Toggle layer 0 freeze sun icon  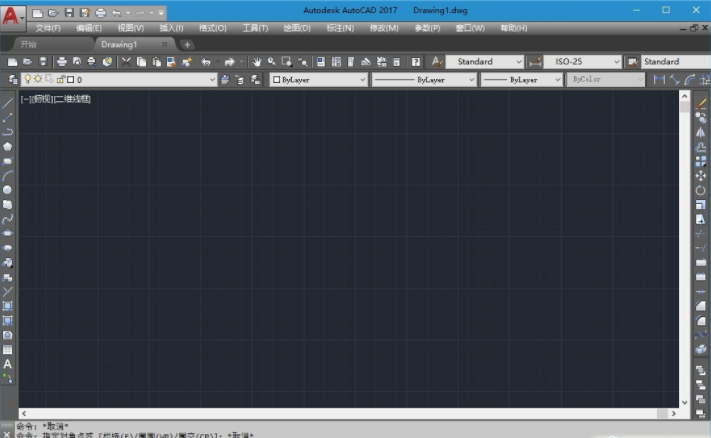click(x=38, y=79)
